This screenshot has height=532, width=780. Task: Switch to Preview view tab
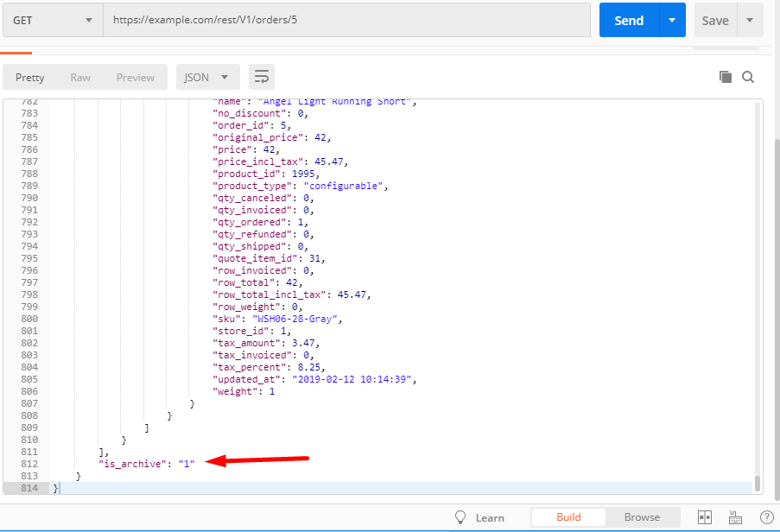tap(136, 77)
